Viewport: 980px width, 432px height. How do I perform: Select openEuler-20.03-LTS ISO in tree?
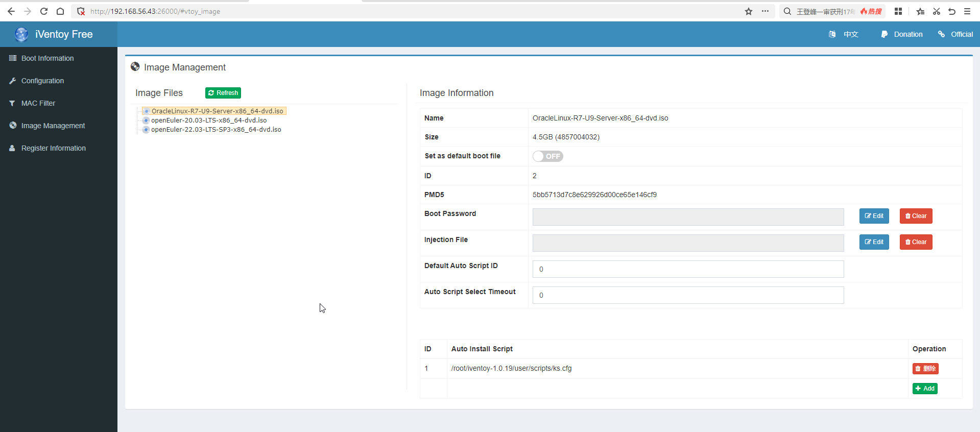coord(208,121)
